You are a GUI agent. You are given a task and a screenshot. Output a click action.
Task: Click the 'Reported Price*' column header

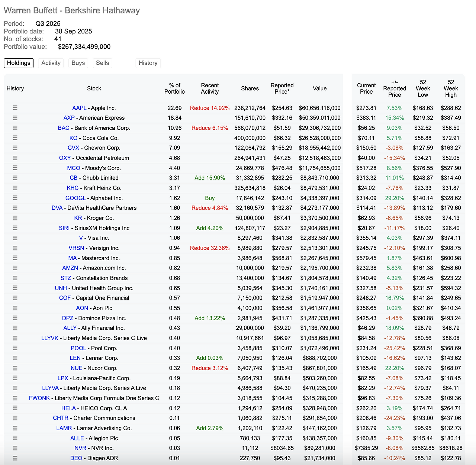[x=282, y=88]
